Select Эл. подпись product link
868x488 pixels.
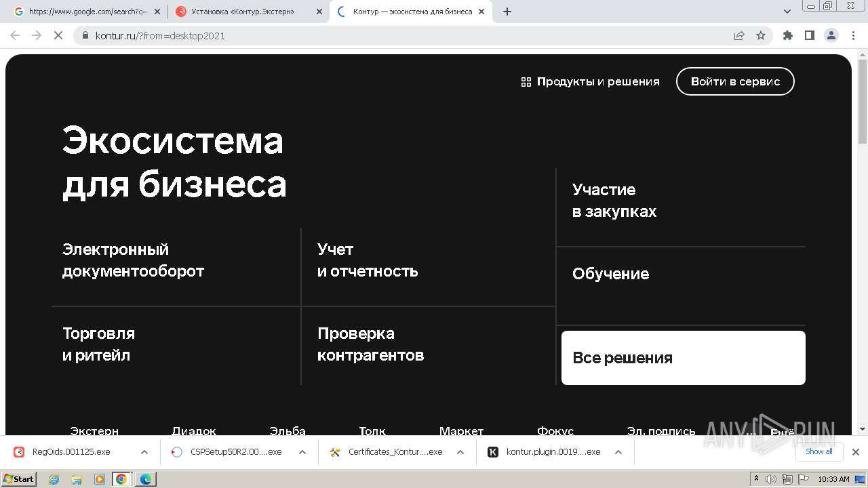pyautogui.click(x=661, y=430)
